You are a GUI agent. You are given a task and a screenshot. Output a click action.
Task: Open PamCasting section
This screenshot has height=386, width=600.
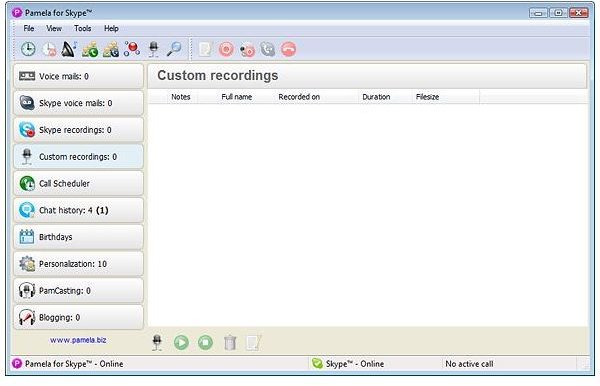(x=78, y=290)
